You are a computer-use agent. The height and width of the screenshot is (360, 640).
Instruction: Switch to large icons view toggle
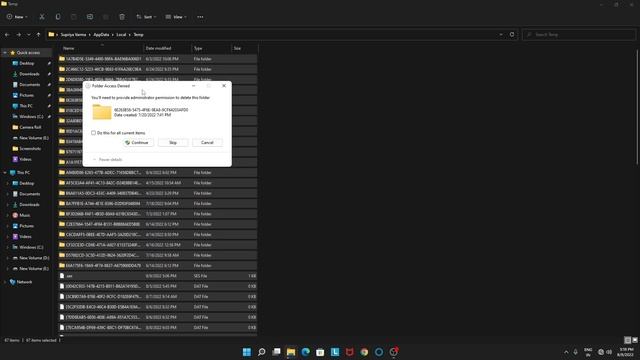(x=634, y=340)
